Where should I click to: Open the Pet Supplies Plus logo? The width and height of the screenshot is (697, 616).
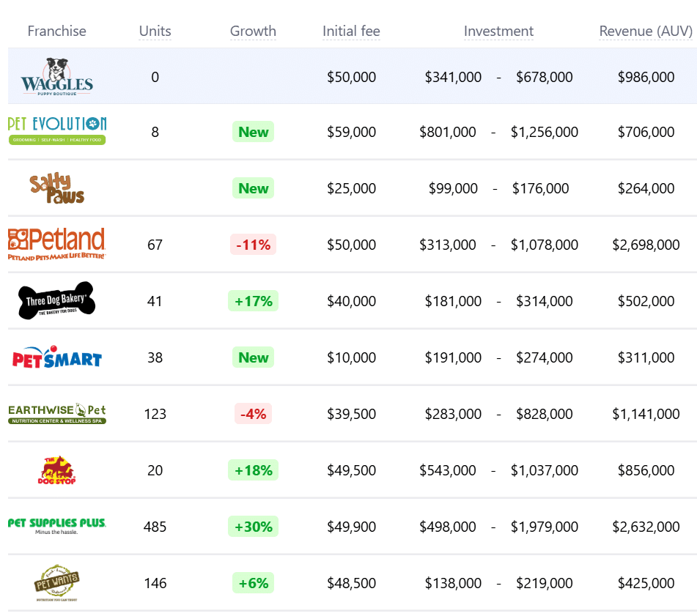pos(57,526)
